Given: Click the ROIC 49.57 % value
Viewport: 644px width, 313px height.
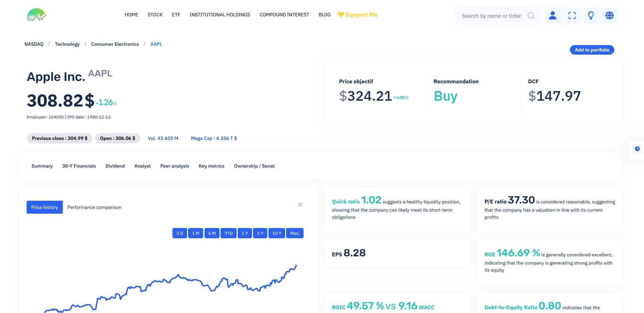Looking at the screenshot, I should [x=365, y=306].
